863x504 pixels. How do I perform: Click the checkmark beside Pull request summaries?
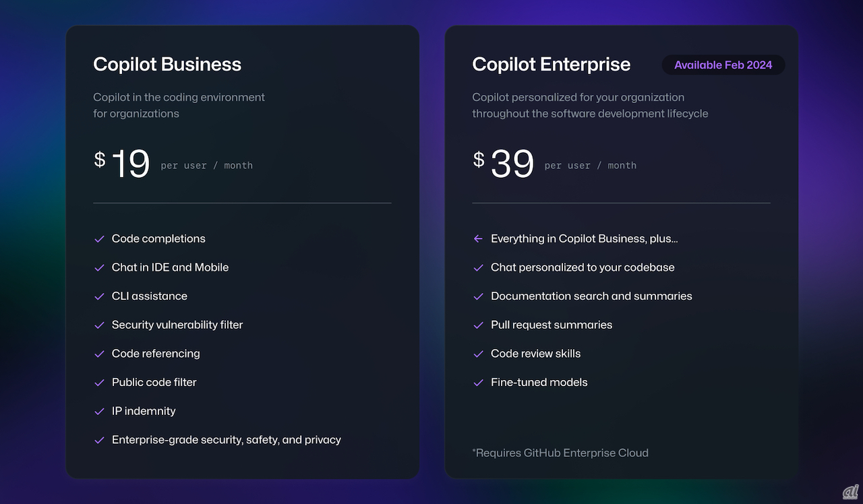(x=478, y=325)
